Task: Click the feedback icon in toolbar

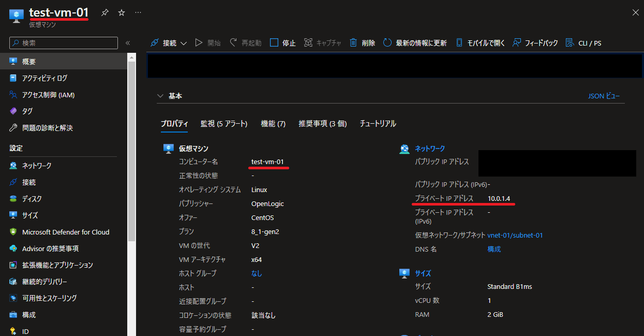Action: point(516,43)
